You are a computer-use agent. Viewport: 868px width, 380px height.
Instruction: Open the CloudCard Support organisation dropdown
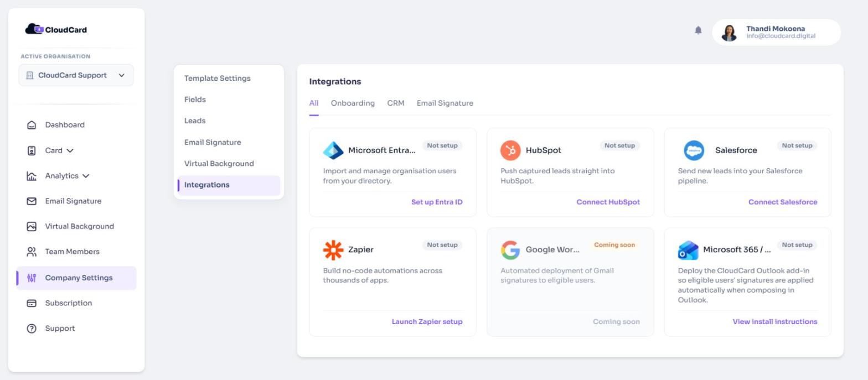click(x=76, y=75)
